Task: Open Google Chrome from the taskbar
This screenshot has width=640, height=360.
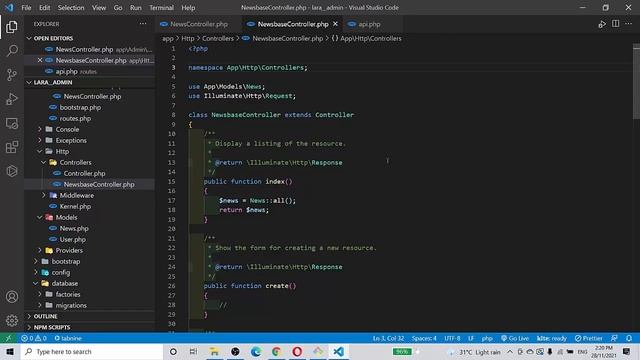Action: point(276,351)
